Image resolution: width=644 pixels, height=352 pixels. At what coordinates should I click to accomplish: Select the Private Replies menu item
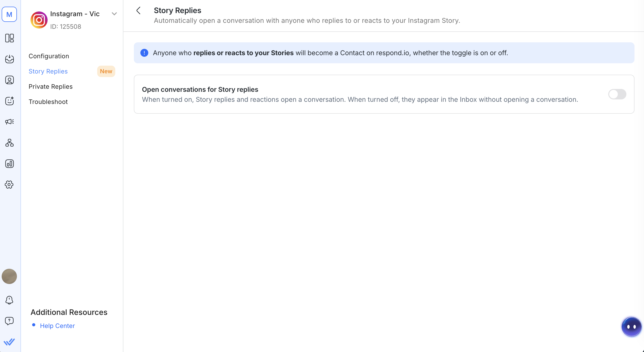pos(50,87)
